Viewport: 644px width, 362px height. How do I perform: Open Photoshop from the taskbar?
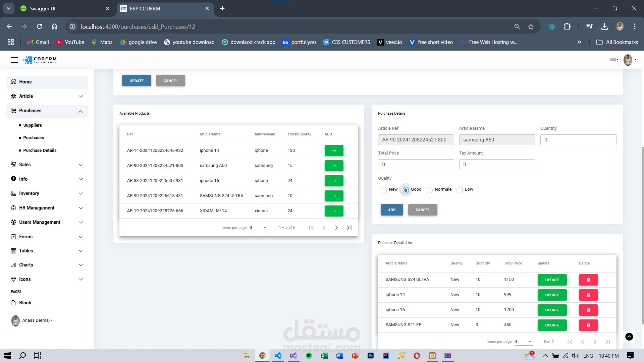coord(371,356)
